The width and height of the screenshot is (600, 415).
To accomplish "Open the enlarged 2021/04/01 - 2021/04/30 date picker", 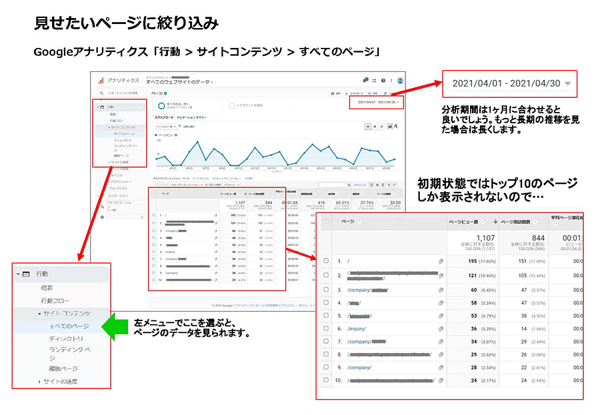I will (511, 83).
